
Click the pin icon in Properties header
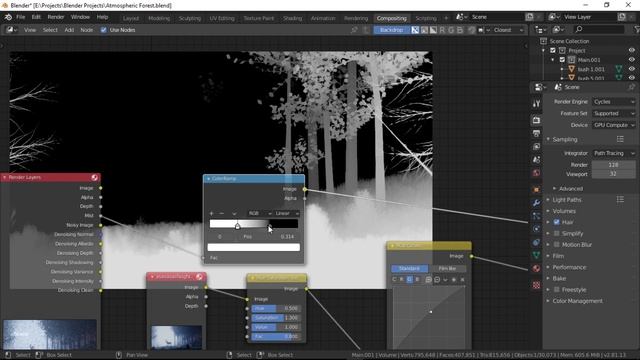[631, 87]
